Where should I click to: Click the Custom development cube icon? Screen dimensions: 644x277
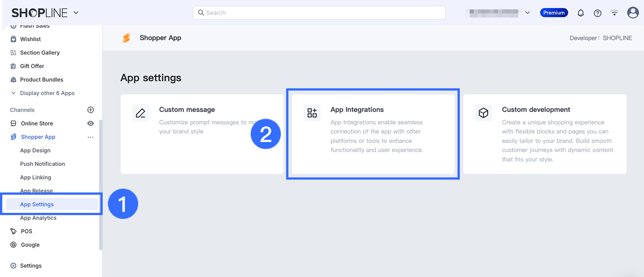click(484, 113)
